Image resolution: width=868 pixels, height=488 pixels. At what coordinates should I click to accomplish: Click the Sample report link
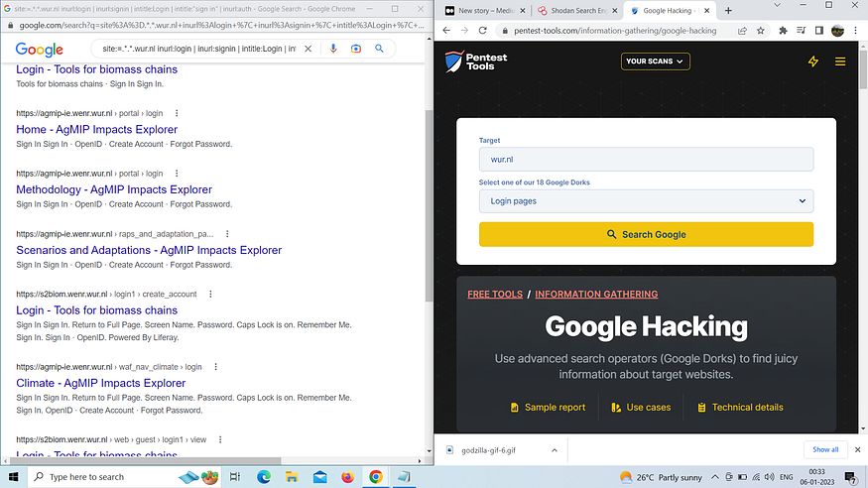pos(548,407)
